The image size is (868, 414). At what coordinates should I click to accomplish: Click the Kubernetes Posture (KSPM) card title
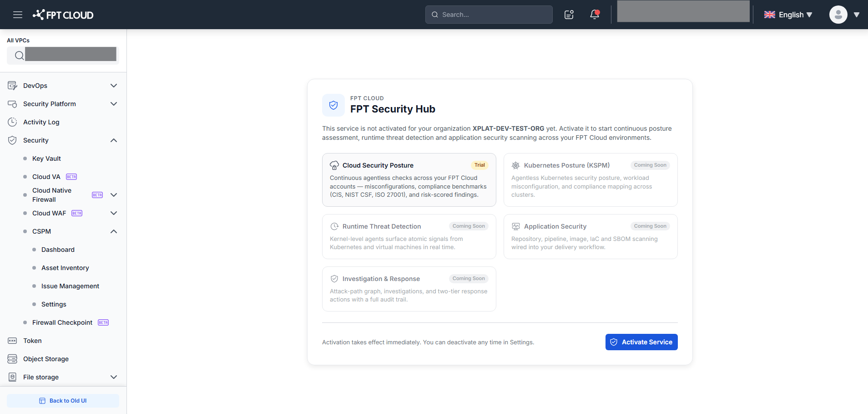(x=567, y=165)
